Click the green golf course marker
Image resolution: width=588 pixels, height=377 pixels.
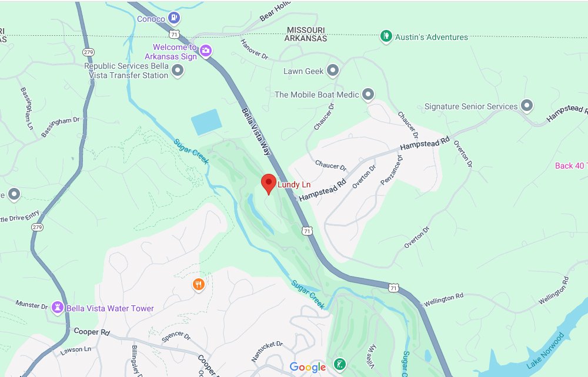pyautogui.click(x=340, y=364)
